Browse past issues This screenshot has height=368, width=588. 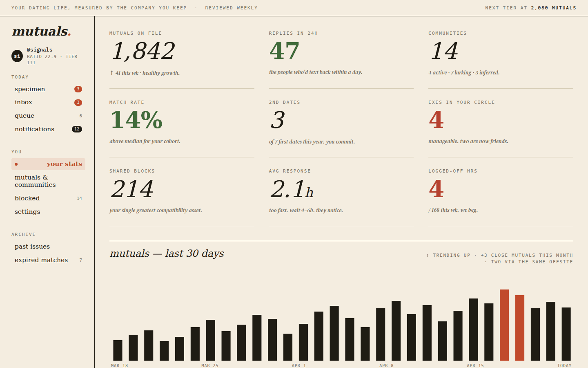[48, 247]
